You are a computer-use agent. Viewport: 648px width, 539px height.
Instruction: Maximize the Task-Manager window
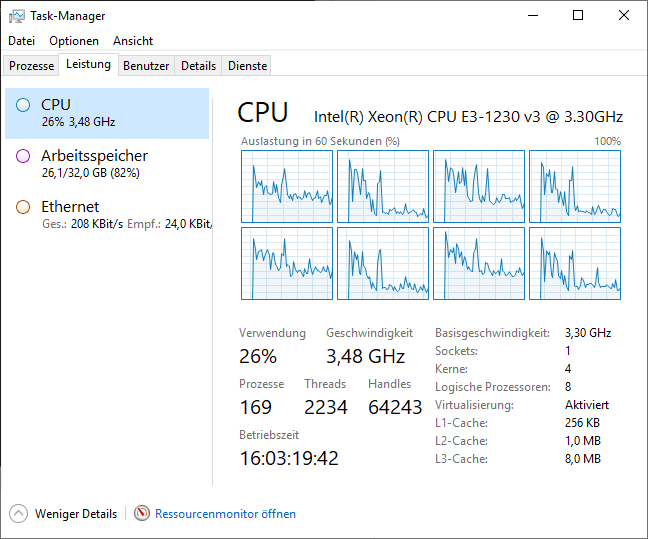pyautogui.click(x=578, y=16)
